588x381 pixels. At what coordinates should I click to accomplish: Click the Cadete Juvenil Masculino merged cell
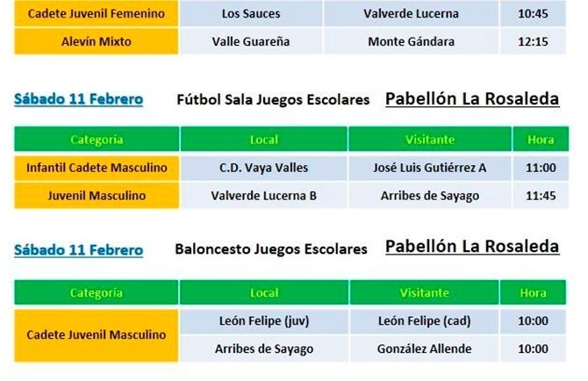tap(97, 334)
